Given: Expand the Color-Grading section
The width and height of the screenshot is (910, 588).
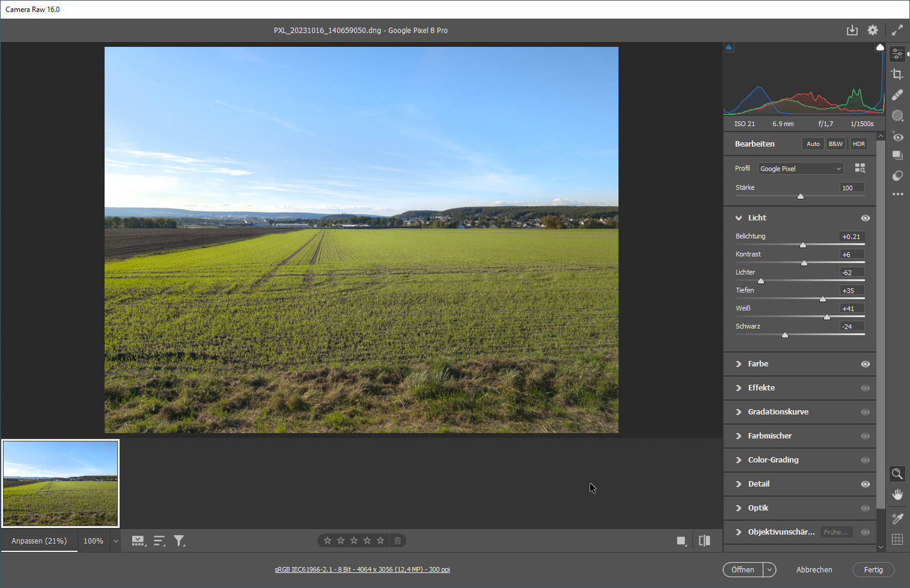Looking at the screenshot, I should click(773, 460).
